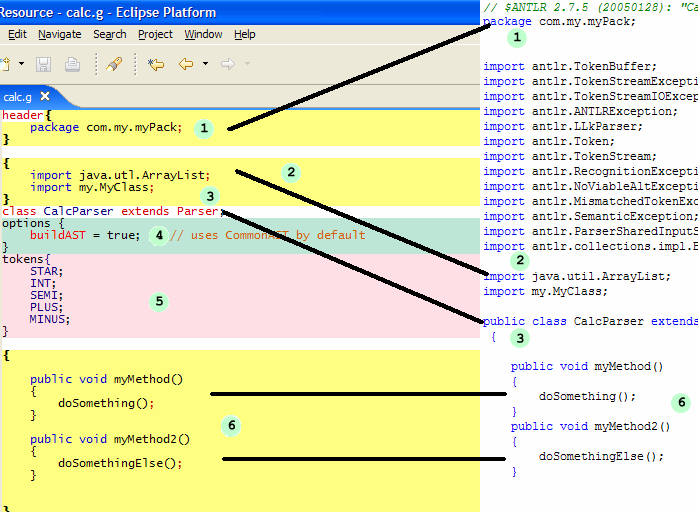The width and height of the screenshot is (698, 512).
Task: Click 'import antlr.Token;' line
Action: point(549,142)
